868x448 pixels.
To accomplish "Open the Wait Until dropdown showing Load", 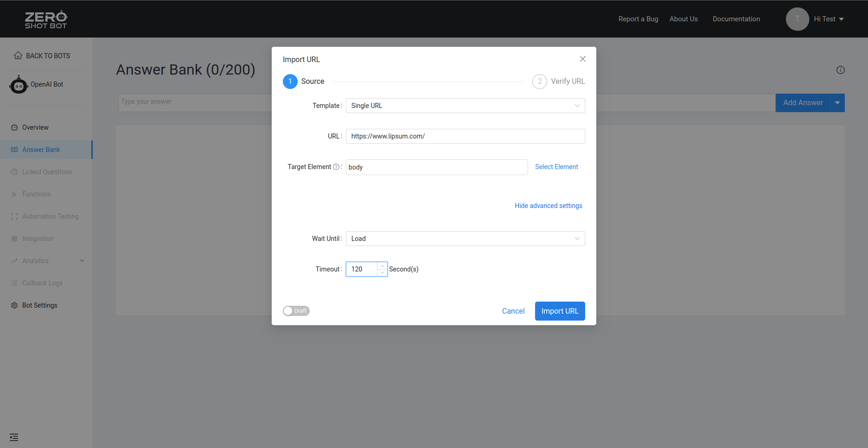I will tap(465, 238).
